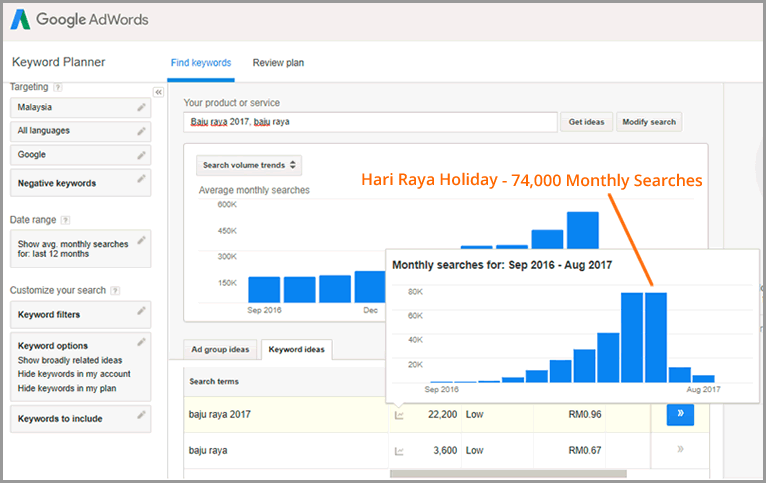This screenshot has width=766, height=483.
Task: Open Targeting help question mark
Action: (58, 87)
